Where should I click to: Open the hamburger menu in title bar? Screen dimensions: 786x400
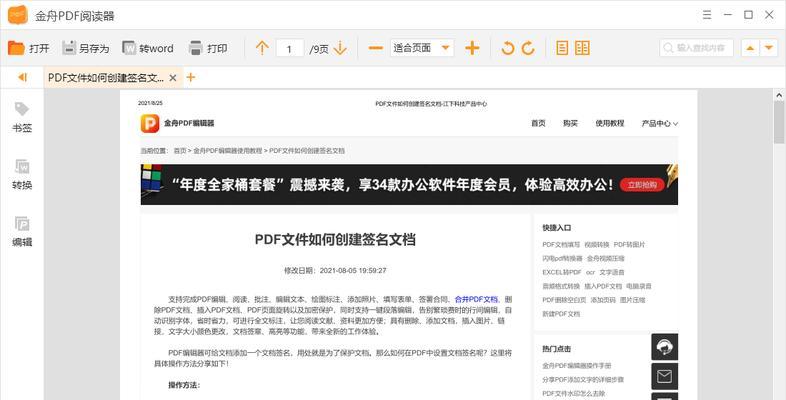coord(707,15)
